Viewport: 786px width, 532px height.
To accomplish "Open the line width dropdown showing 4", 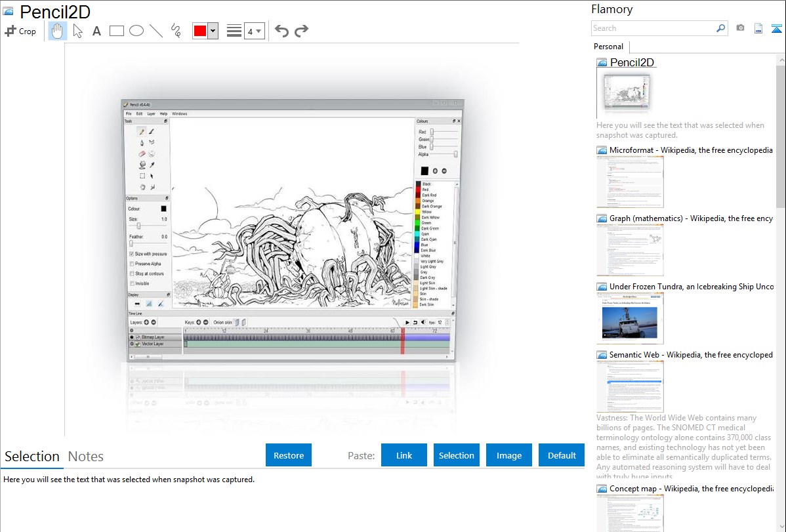I will coord(254,31).
